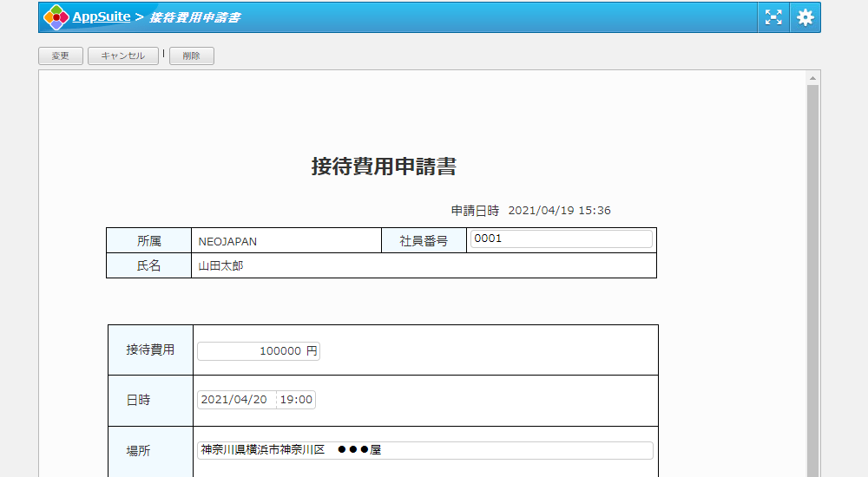Viewport: 868px width, 477px height.
Task: Click the 接待費用申請書 breadcrumb title in header
Action: [x=195, y=17]
